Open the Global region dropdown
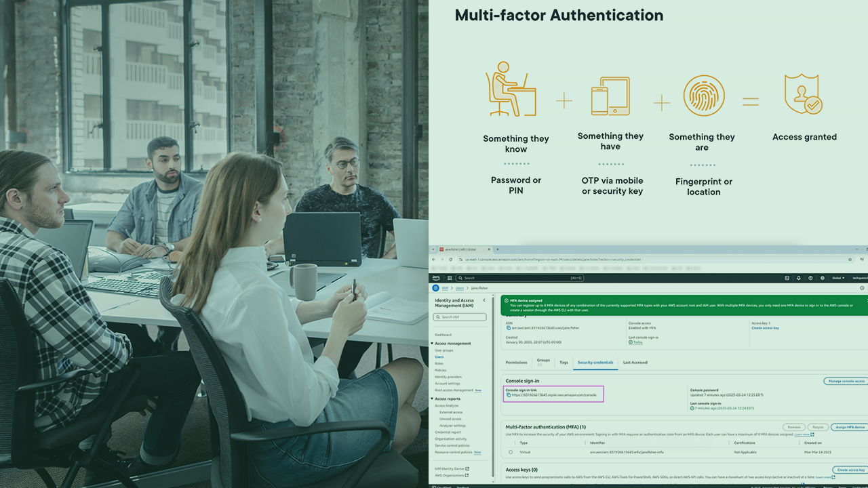Screen dimensions: 868x488 pyautogui.click(x=839, y=278)
